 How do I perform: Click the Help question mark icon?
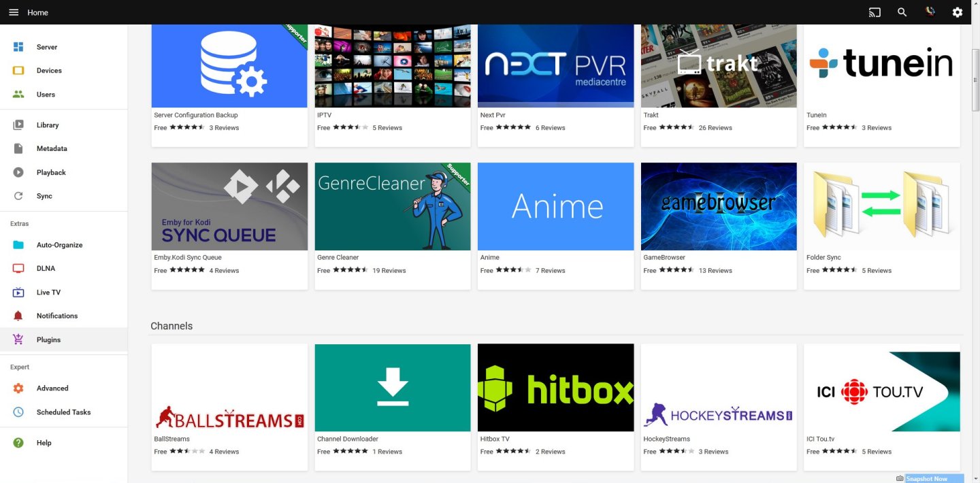18,443
